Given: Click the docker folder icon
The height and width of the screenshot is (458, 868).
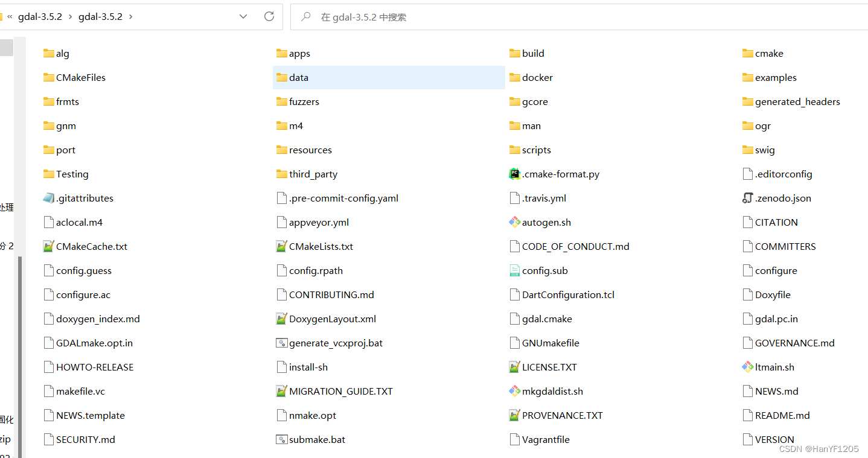Looking at the screenshot, I should pos(515,77).
